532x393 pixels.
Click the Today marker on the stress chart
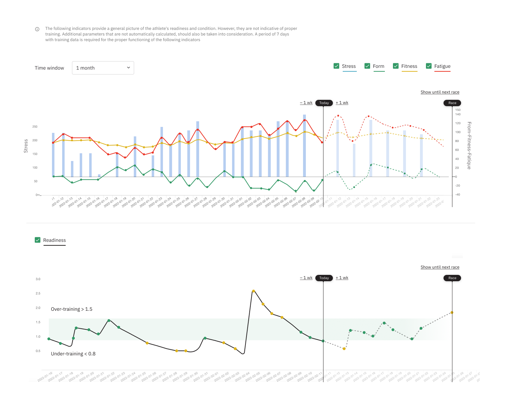[x=324, y=103]
